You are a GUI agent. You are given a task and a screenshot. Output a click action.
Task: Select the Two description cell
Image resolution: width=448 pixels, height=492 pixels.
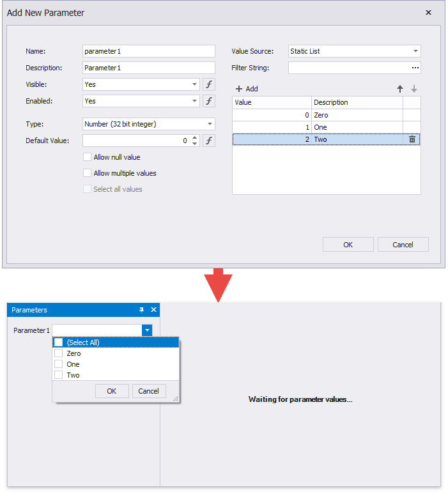click(357, 139)
